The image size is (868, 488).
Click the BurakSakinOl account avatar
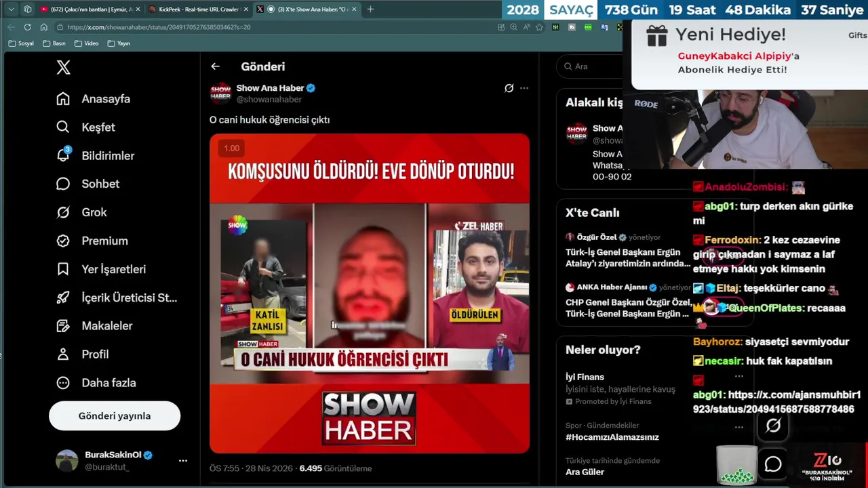click(66, 461)
